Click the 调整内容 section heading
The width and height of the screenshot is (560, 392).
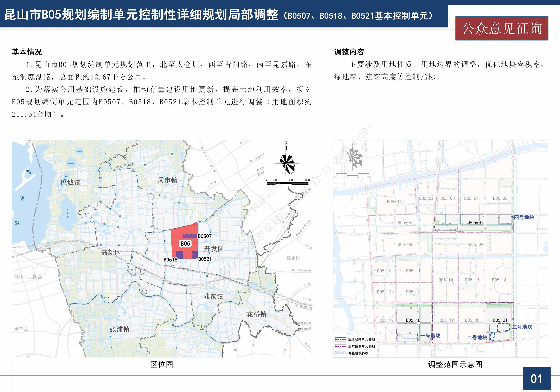(x=349, y=52)
